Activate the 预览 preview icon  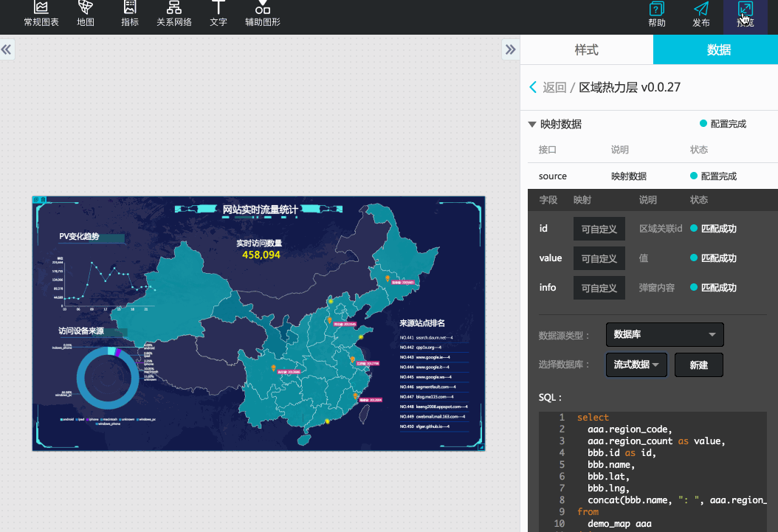[x=745, y=15]
